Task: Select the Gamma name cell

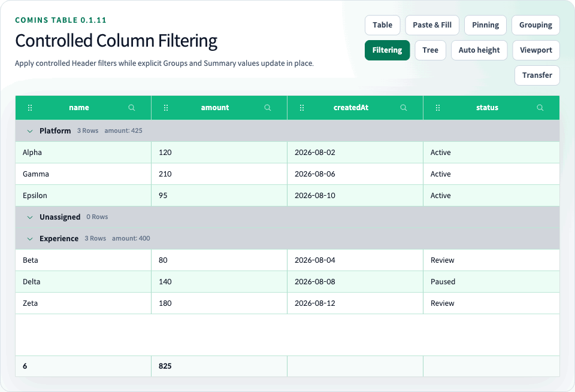Action: 83,174
